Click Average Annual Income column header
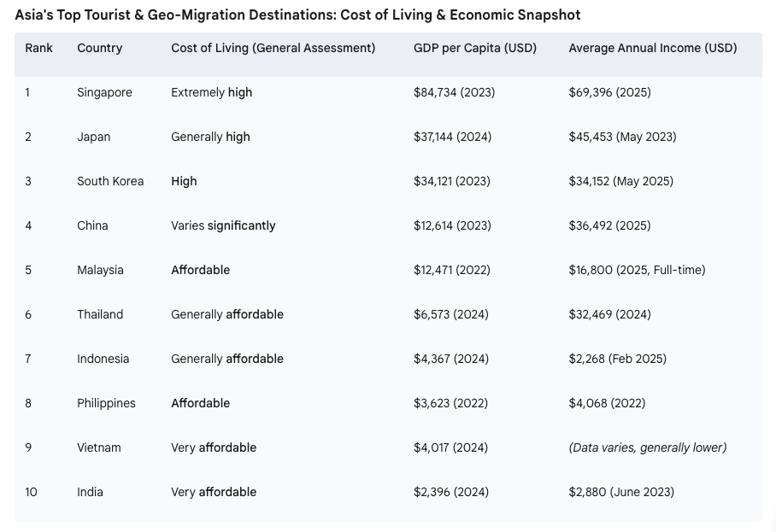The width and height of the screenshot is (776, 532). 653,48
